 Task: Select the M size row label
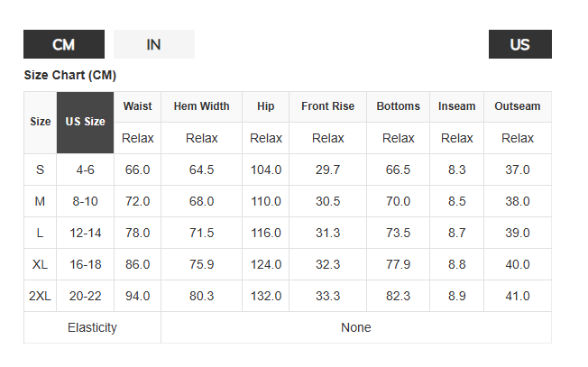tap(40, 201)
